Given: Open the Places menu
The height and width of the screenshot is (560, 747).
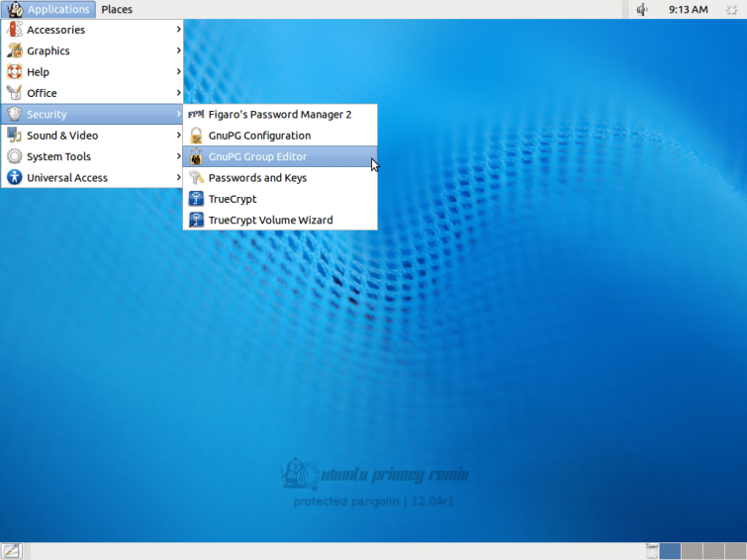Looking at the screenshot, I should (117, 9).
